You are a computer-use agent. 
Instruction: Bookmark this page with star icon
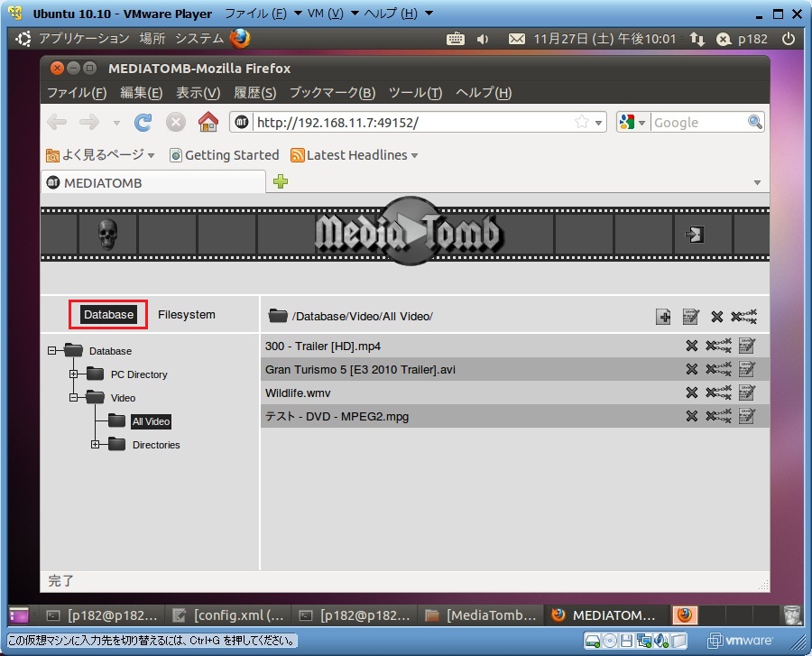pos(582,122)
